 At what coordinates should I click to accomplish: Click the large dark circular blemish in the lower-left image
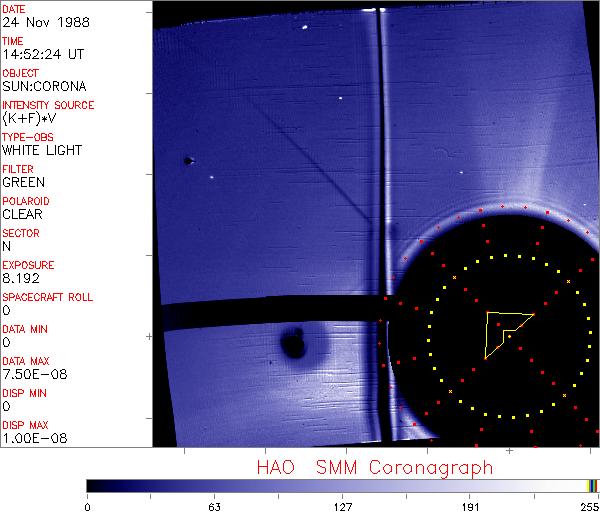(x=294, y=345)
